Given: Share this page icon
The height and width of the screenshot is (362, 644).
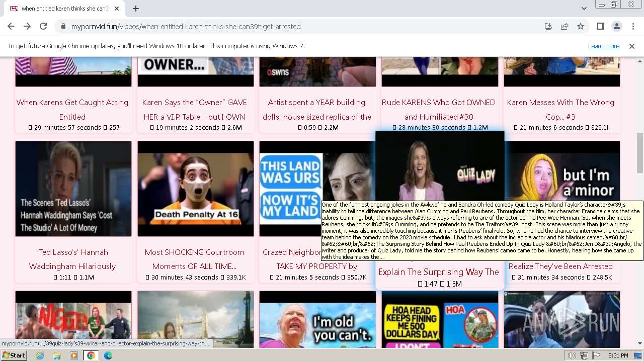Looking at the screenshot, I should (x=565, y=26).
